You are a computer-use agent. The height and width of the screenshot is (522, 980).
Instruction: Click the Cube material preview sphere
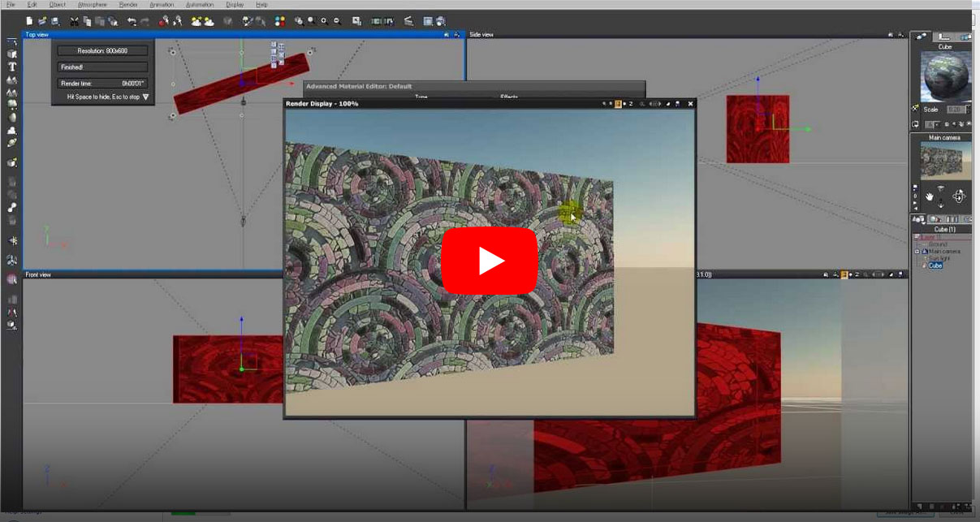click(x=944, y=75)
